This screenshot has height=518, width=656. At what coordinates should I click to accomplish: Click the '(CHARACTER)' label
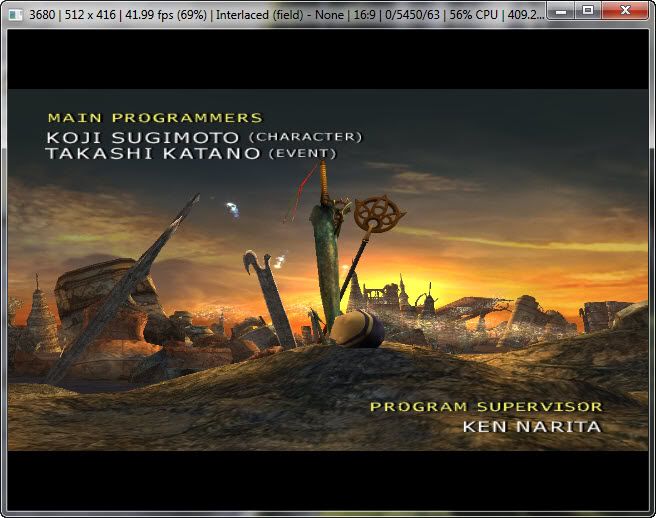(305, 137)
